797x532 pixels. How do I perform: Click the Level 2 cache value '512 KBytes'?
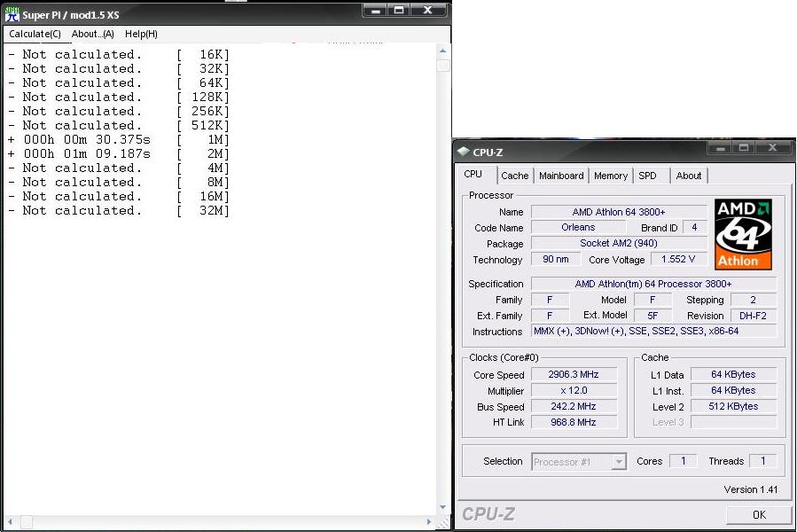click(x=733, y=406)
